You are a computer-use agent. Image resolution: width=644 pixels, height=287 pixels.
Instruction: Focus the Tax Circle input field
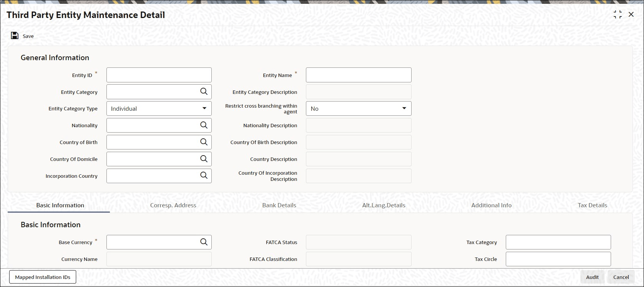[558, 259]
